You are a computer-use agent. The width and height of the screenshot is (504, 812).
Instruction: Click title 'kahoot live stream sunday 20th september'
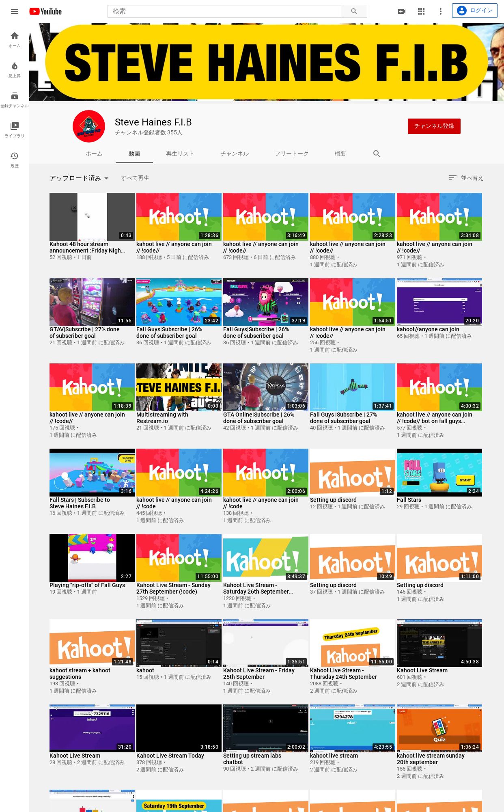pos(431,759)
